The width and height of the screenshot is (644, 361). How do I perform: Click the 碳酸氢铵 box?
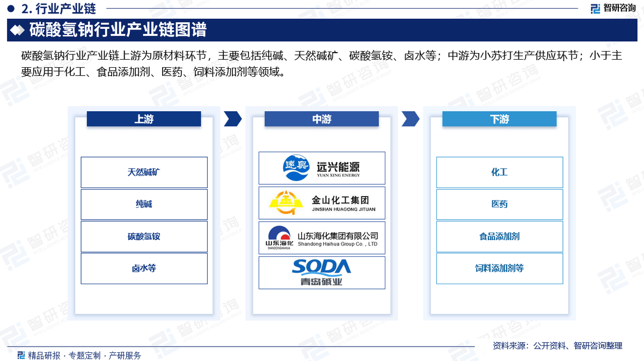[144, 236]
